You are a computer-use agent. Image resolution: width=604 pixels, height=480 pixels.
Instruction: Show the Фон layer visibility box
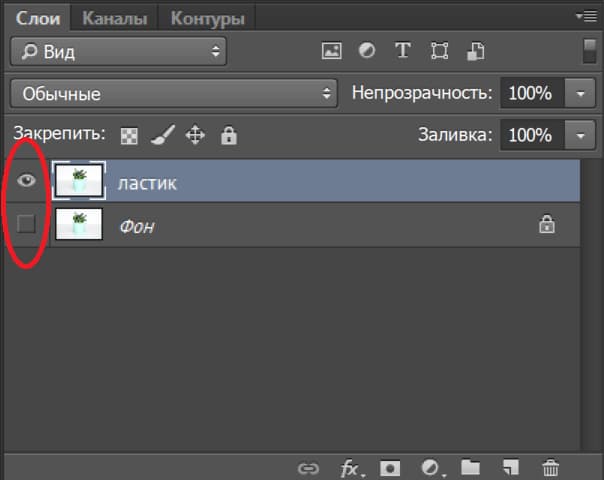pyautogui.click(x=26, y=224)
